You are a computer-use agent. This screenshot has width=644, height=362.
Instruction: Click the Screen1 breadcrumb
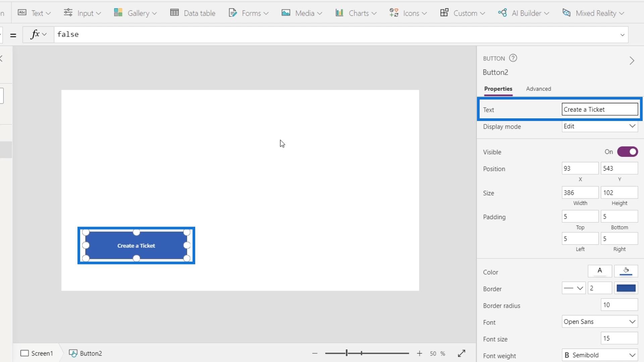point(37,353)
